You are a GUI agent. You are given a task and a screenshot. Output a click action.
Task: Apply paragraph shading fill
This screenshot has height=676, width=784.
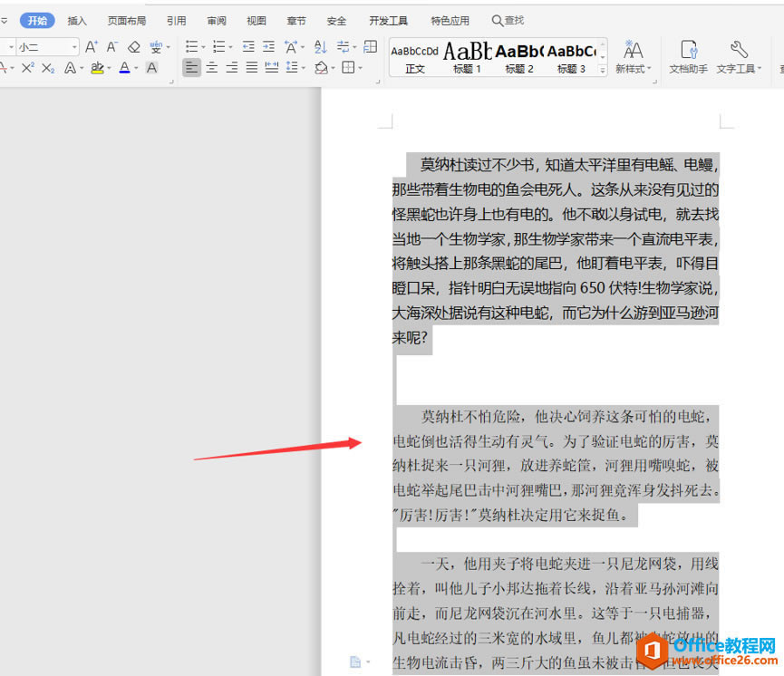pos(321,67)
